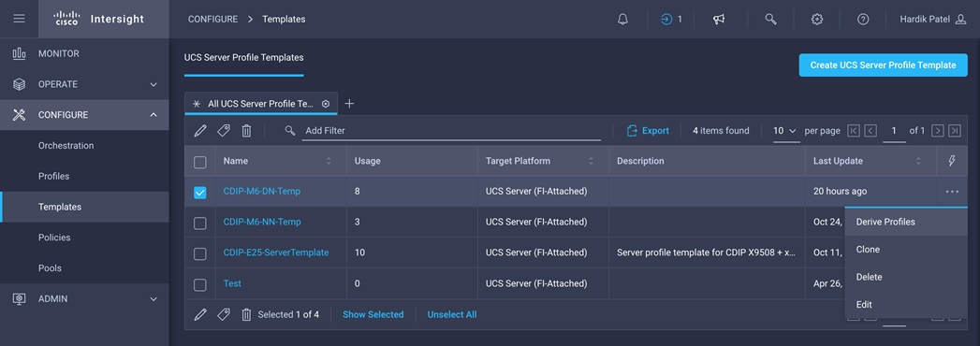Open the settings gear in top bar
Screen dimensions: 980x346
click(x=817, y=20)
